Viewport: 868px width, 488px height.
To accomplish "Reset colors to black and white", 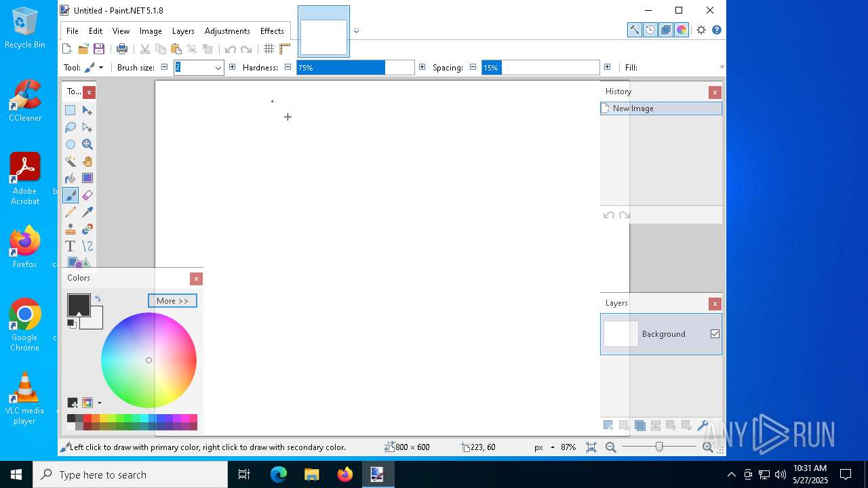I will pos(71,324).
